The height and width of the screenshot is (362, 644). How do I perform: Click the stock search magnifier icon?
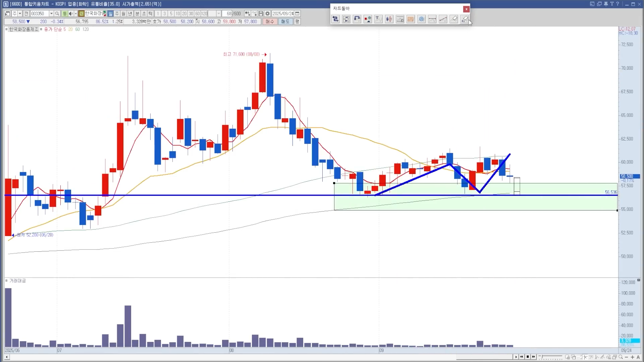(57, 14)
